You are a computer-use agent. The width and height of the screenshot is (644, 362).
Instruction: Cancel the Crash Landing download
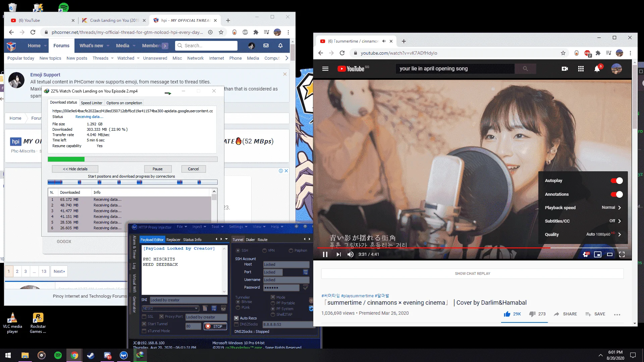coord(193,169)
